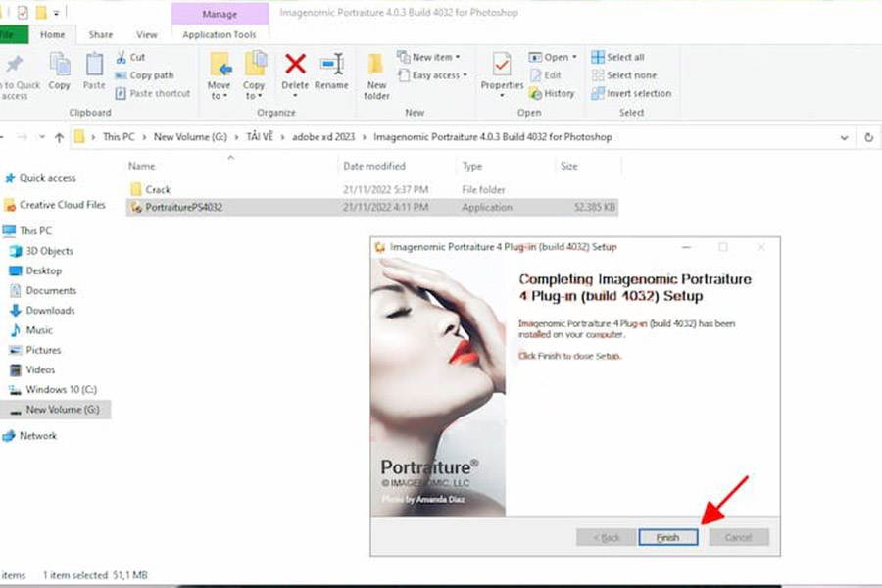
Task: Sort by Date modified column
Action: point(374,166)
